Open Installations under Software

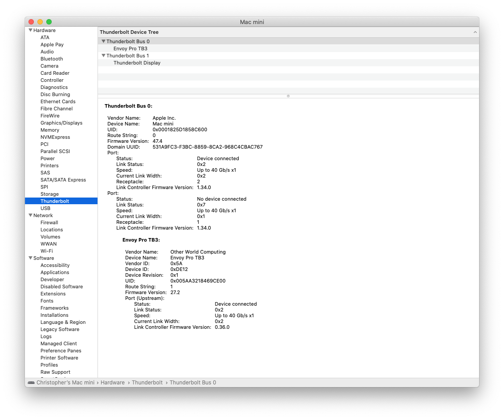[54, 315]
